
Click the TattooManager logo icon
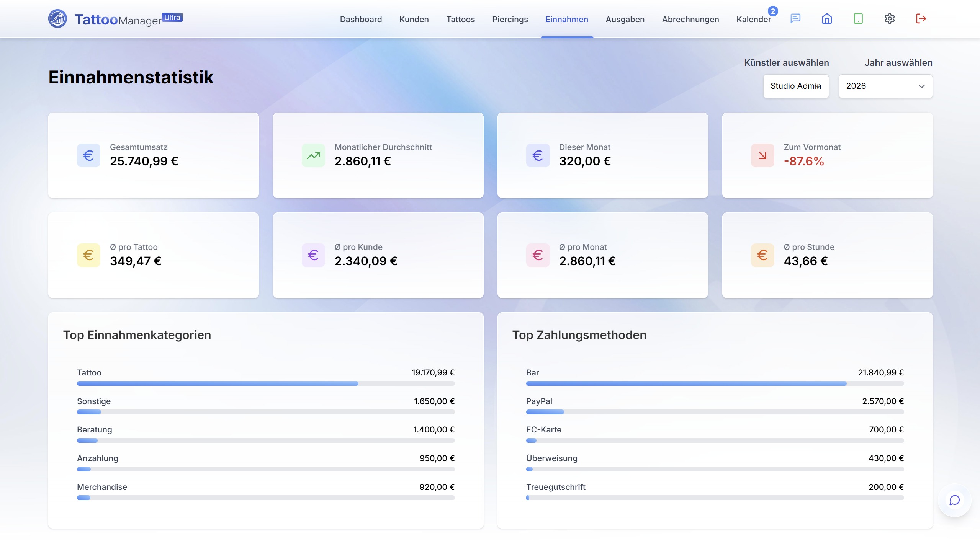tap(57, 18)
